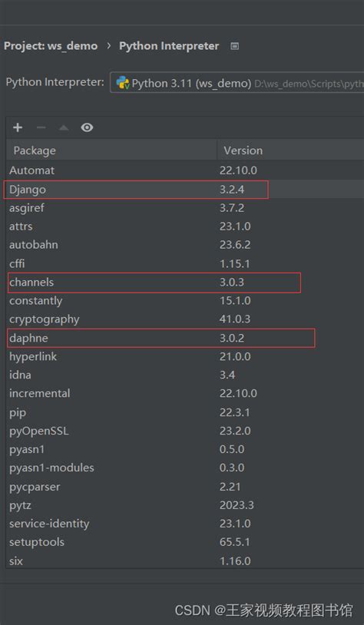Select the cffi package row
This screenshot has height=625, width=364.
[185, 263]
